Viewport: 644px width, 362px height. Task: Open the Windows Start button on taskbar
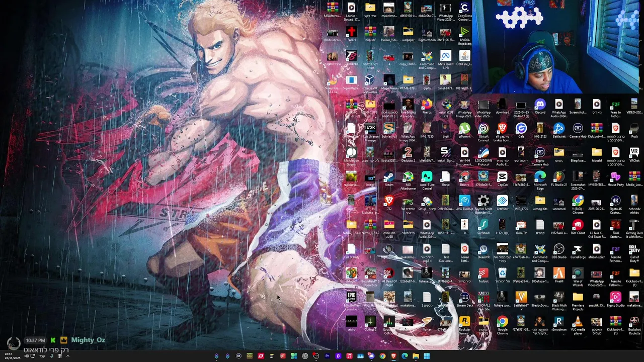427,356
